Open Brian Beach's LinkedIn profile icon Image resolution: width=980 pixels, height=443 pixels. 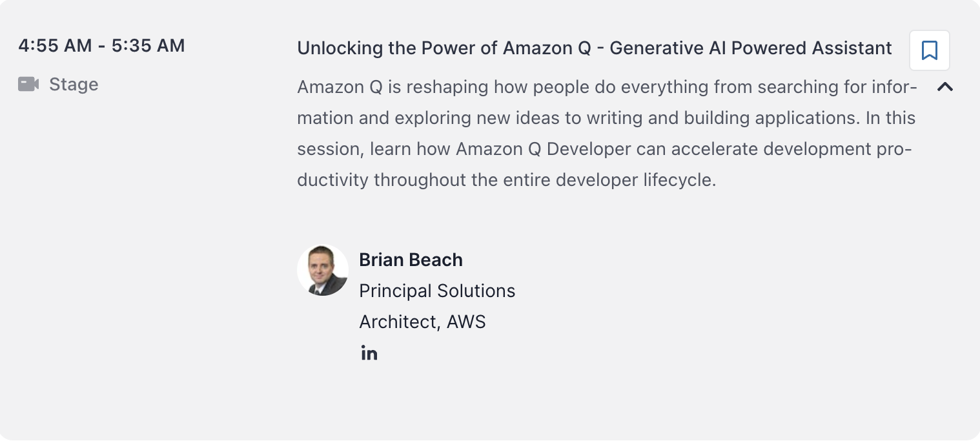[369, 353]
